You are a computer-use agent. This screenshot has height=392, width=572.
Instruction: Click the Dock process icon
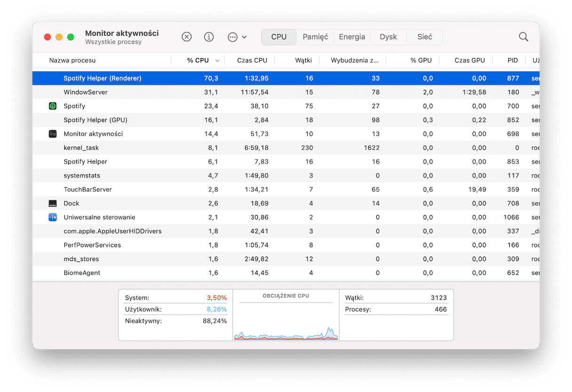pos(53,204)
